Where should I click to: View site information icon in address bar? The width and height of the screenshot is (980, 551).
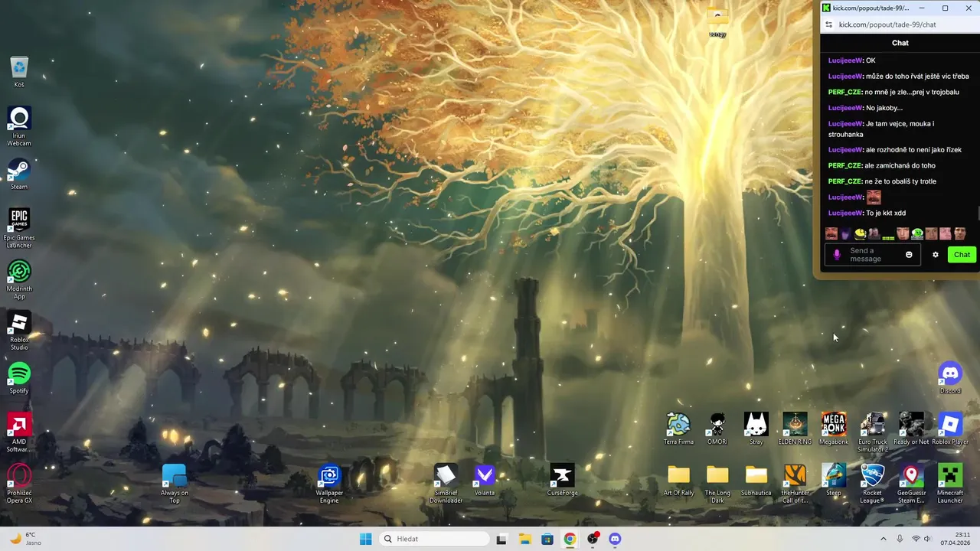point(828,24)
